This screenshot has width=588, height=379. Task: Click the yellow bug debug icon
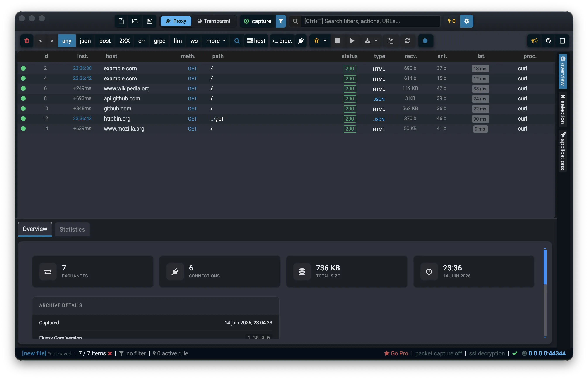(x=316, y=41)
